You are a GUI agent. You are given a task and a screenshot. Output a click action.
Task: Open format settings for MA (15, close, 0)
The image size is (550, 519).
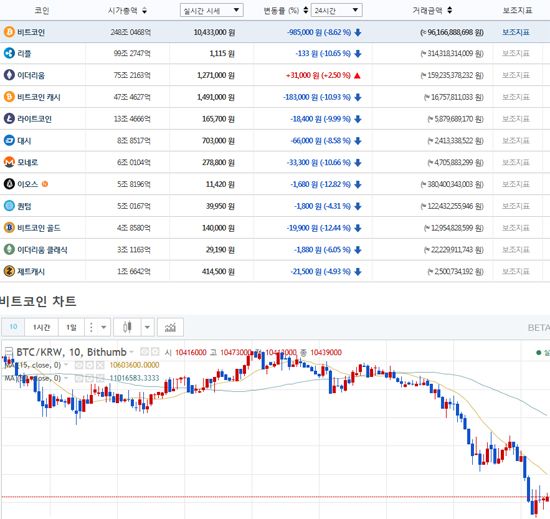(90, 365)
